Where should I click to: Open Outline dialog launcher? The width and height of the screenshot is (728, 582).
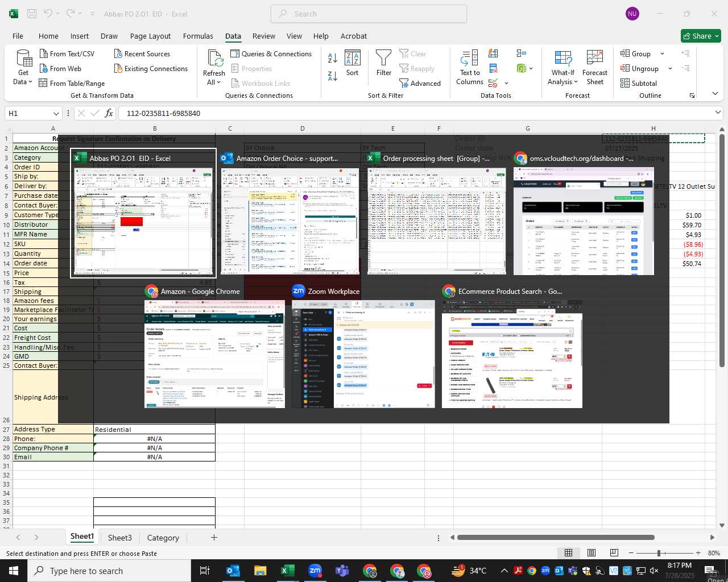[692, 95]
